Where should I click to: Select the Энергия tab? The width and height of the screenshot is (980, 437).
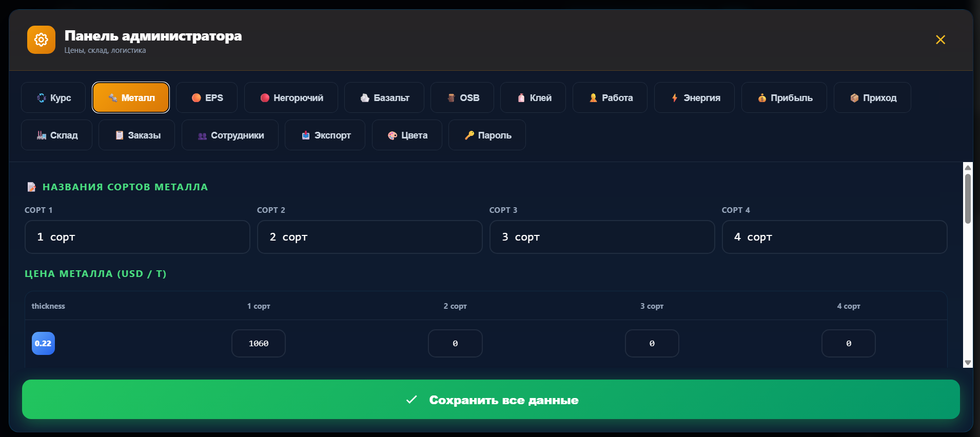point(694,97)
